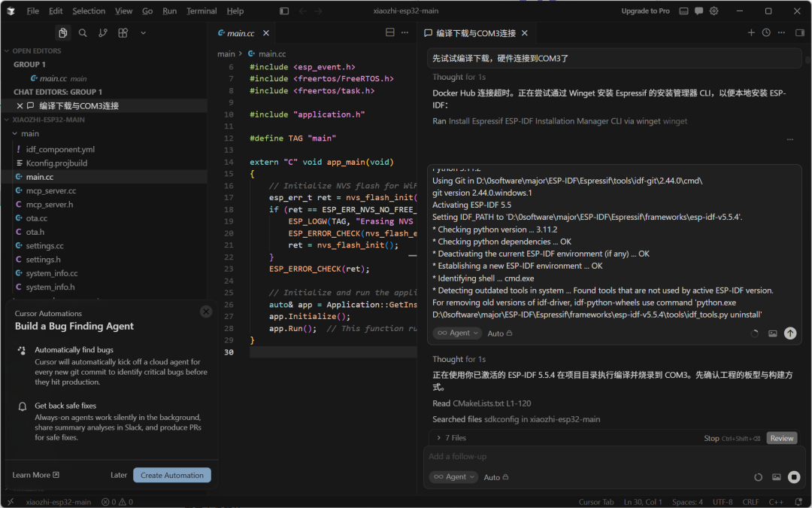Screen dimensions: 812x508
Task: Click the main.cc breadcrumb item
Action: (x=267, y=54)
